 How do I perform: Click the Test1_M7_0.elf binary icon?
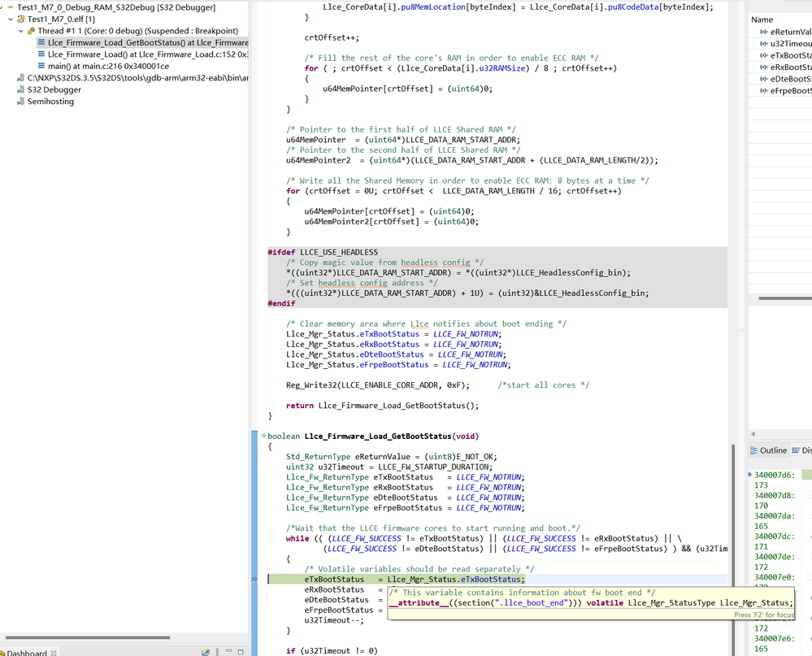click(21, 19)
